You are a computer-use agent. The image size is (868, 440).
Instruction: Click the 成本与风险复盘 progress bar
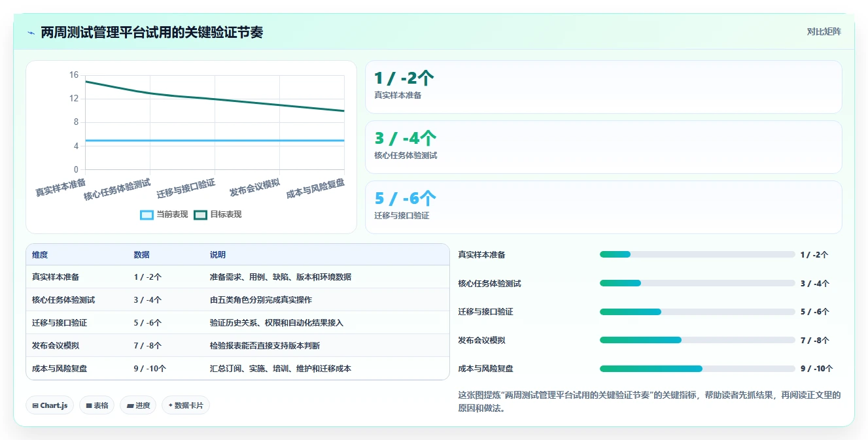click(697, 368)
